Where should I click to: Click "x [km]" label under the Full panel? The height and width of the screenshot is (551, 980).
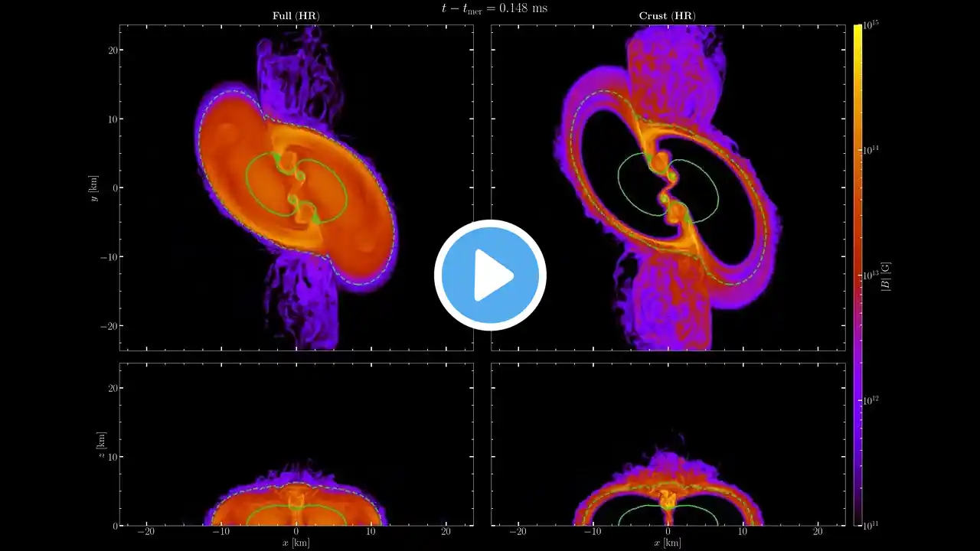coord(296,543)
